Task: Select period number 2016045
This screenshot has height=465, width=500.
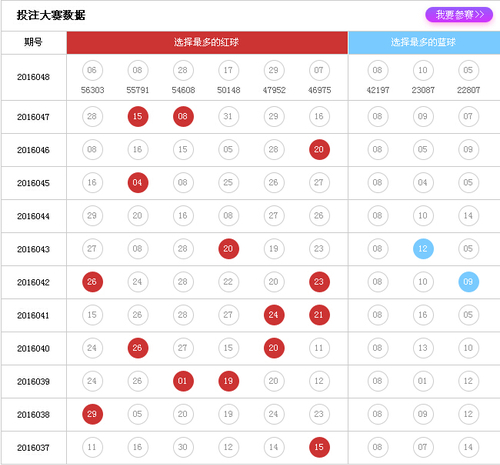Action: 33,183
